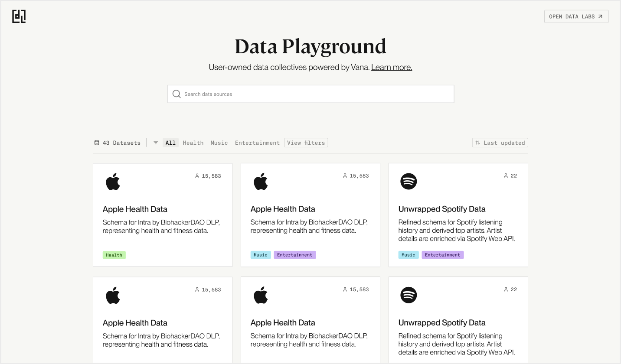Click the Apple logo on the Music-tagged Apple card
The width and height of the screenshot is (621, 364).
point(261,182)
